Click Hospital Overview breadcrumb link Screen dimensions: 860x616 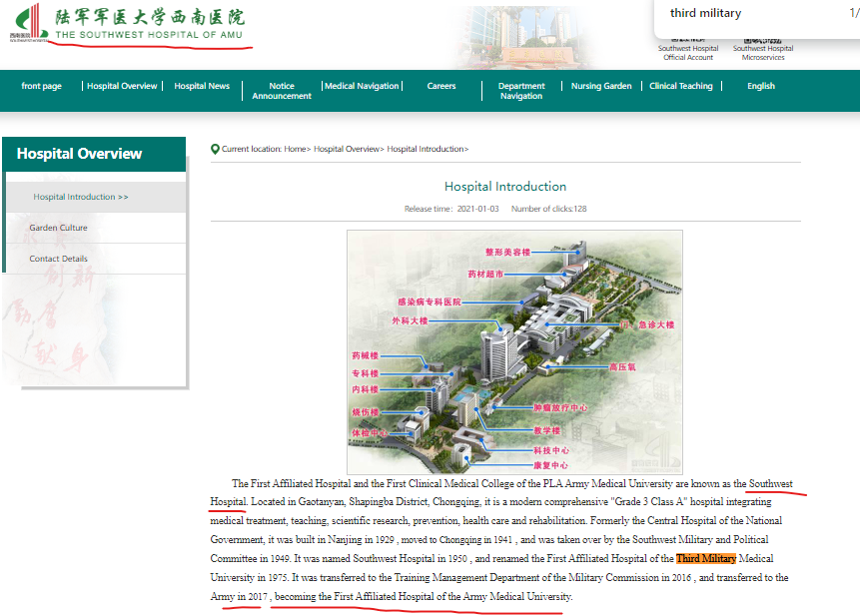[347, 149]
